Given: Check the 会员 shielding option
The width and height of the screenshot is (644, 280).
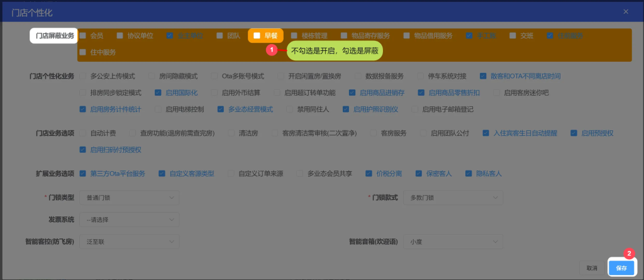Looking at the screenshot, I should 83,36.
